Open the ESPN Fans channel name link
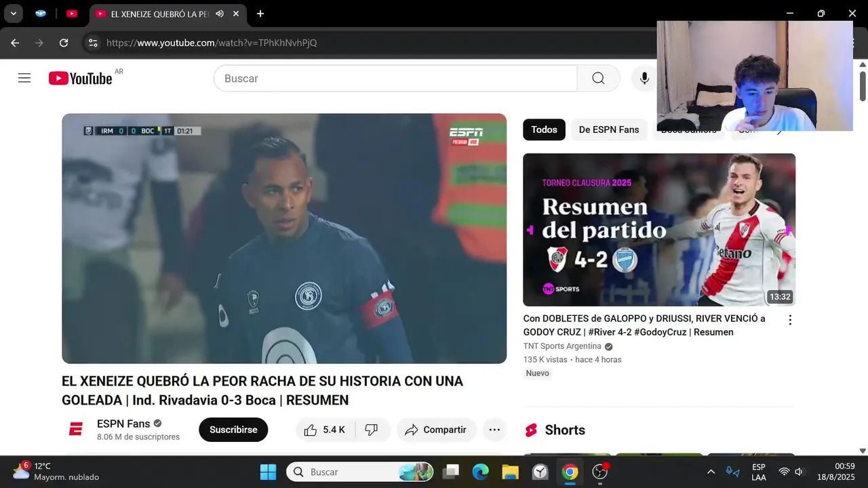 pyautogui.click(x=123, y=424)
